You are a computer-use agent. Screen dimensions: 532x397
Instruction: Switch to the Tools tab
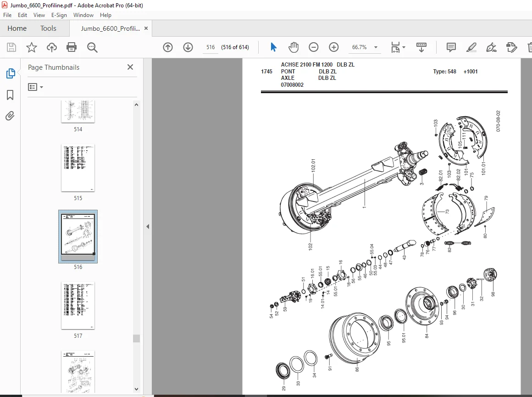click(x=48, y=28)
